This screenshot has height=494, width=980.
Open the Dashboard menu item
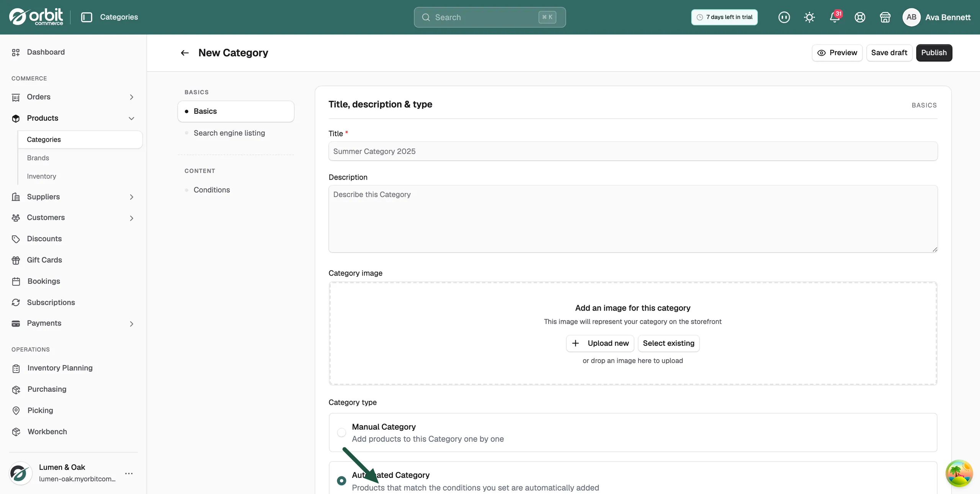[x=73, y=52]
